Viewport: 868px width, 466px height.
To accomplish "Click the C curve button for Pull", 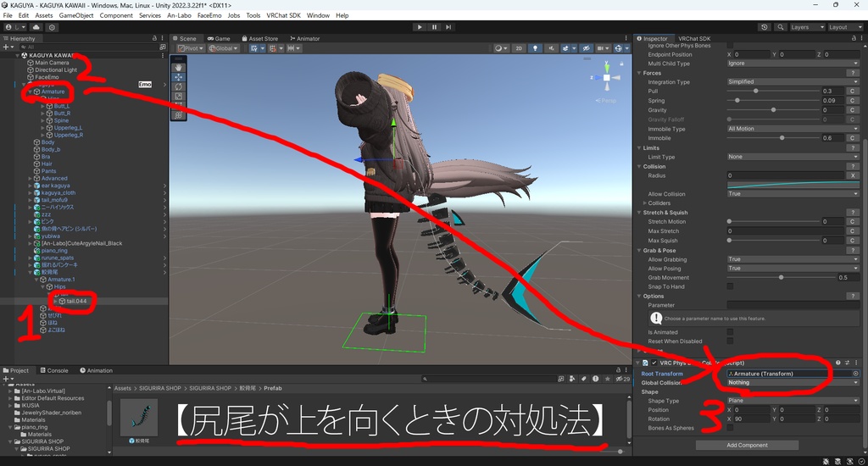I will point(853,91).
